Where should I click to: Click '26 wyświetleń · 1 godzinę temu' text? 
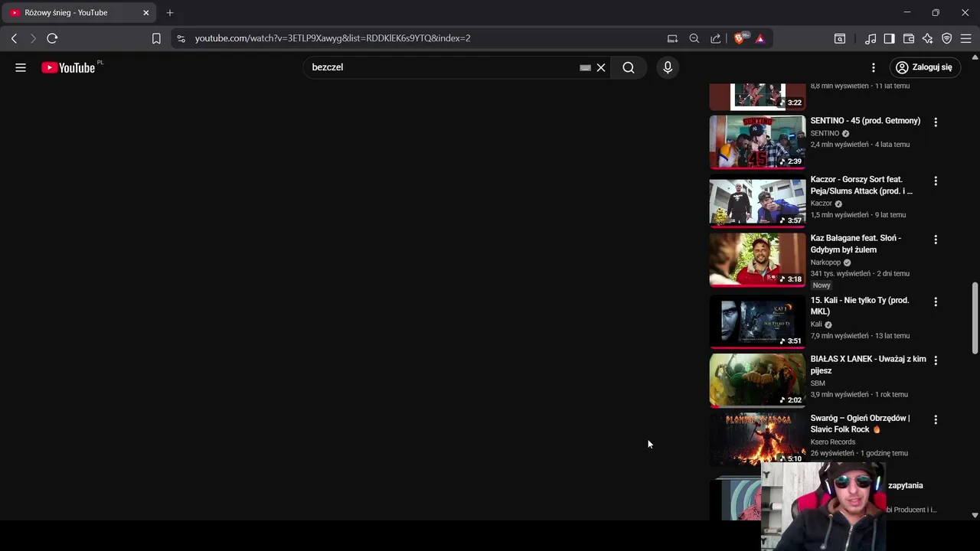coord(859,453)
